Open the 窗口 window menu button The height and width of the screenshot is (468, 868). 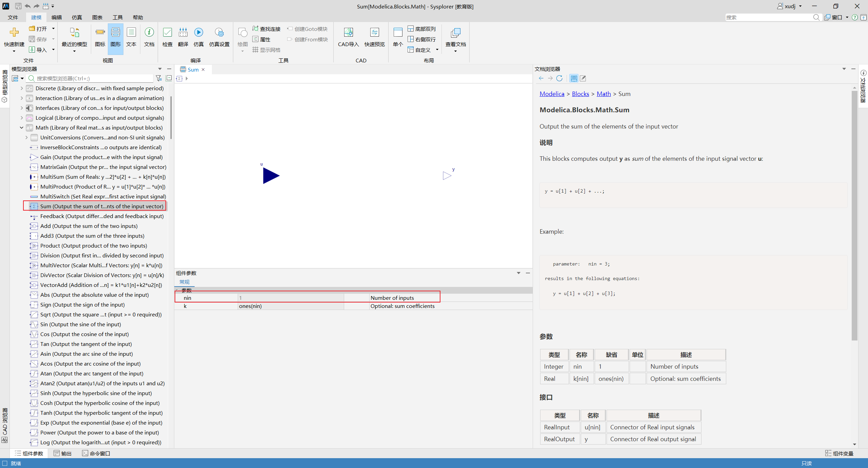click(836, 17)
